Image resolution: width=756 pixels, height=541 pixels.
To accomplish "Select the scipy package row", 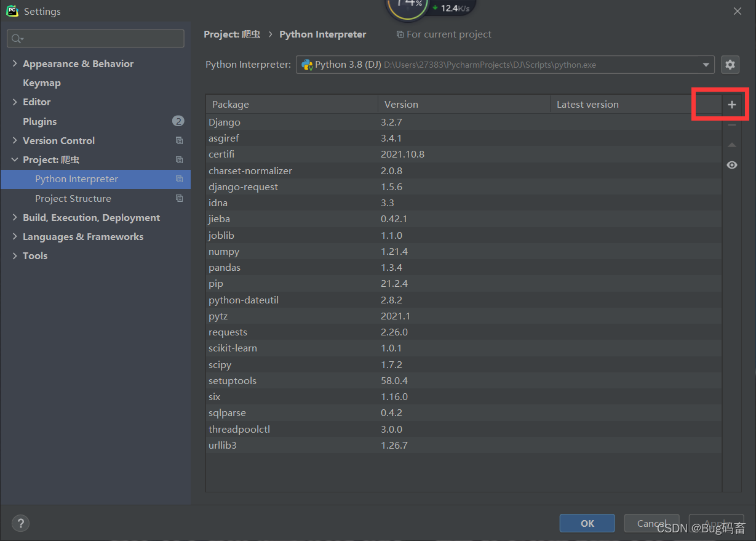I will (464, 365).
